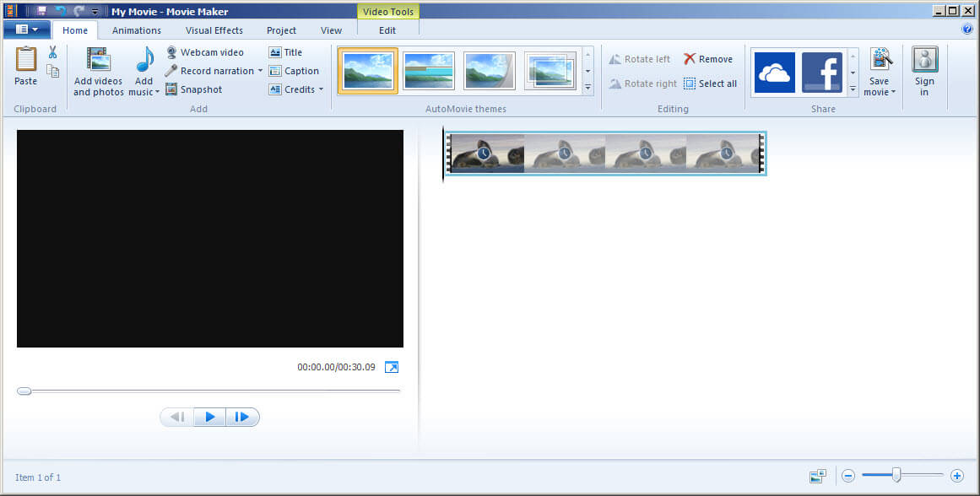Image resolution: width=980 pixels, height=496 pixels.
Task: Remove the selected clip
Action: [x=707, y=59]
